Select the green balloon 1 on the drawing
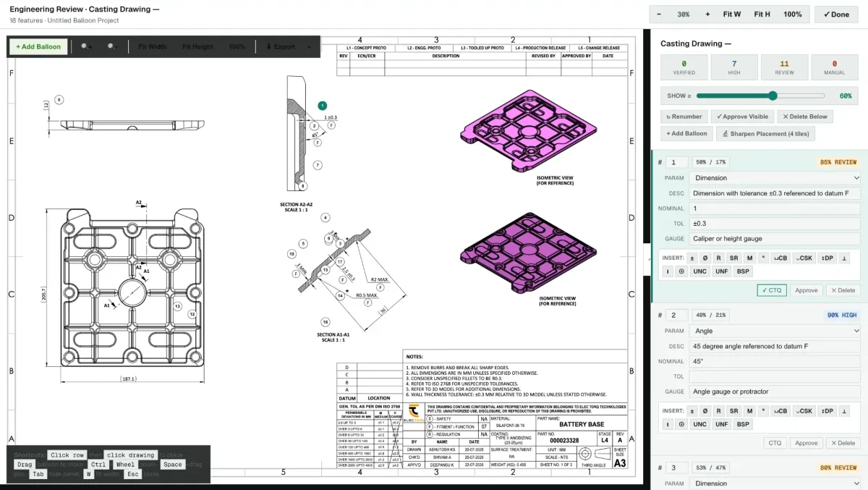 click(322, 106)
